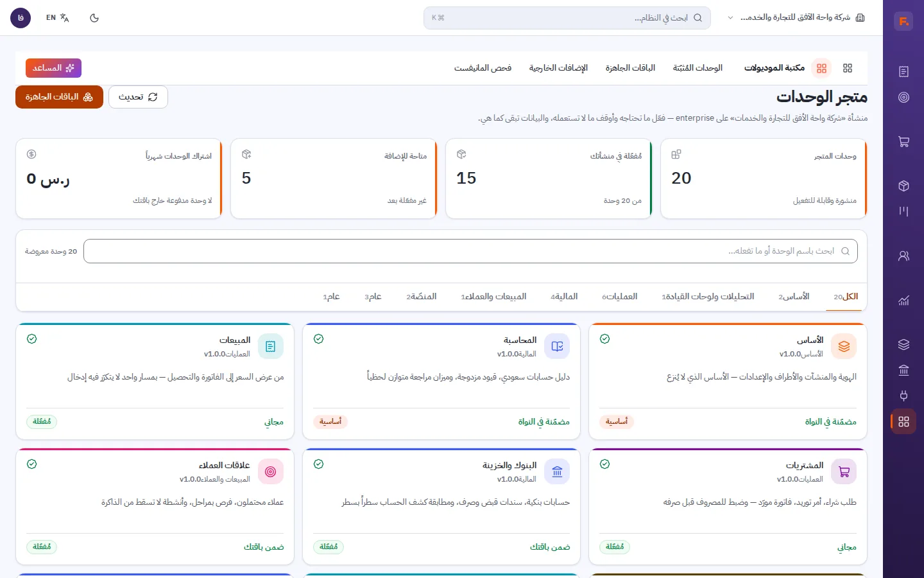
Task: Switch to الباقات الجاهزة top tab
Action: 630,68
